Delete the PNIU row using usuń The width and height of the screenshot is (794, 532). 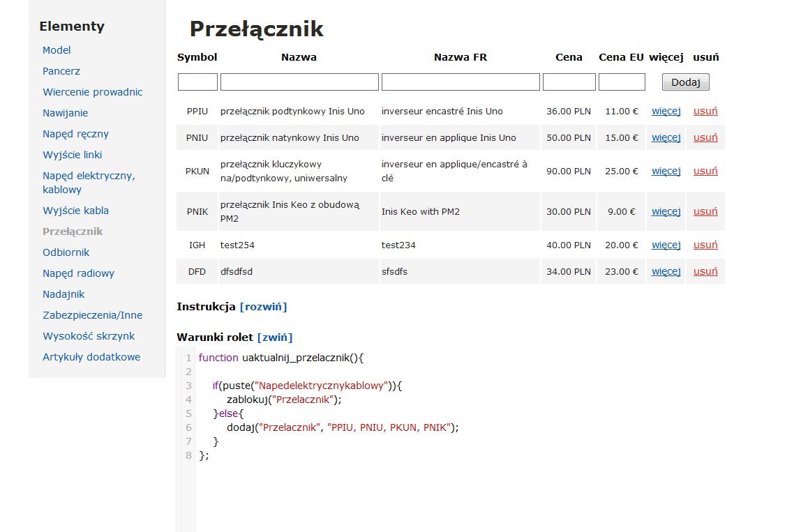pos(705,137)
